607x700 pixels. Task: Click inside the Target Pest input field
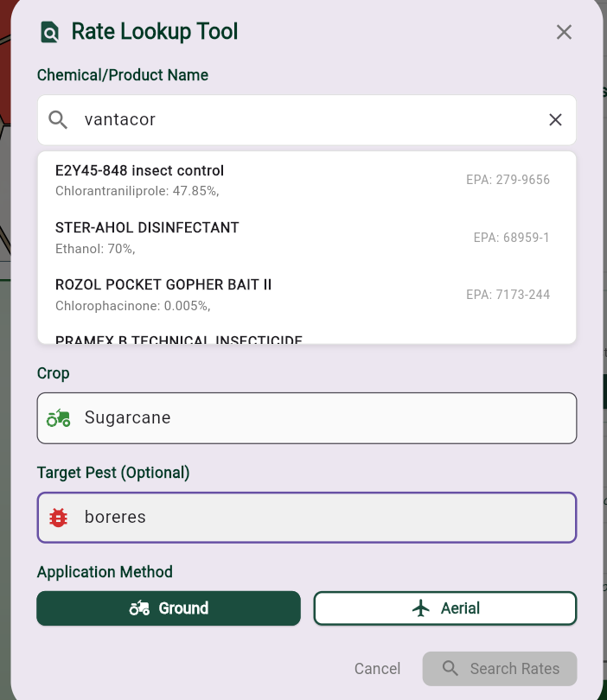click(x=259, y=517)
